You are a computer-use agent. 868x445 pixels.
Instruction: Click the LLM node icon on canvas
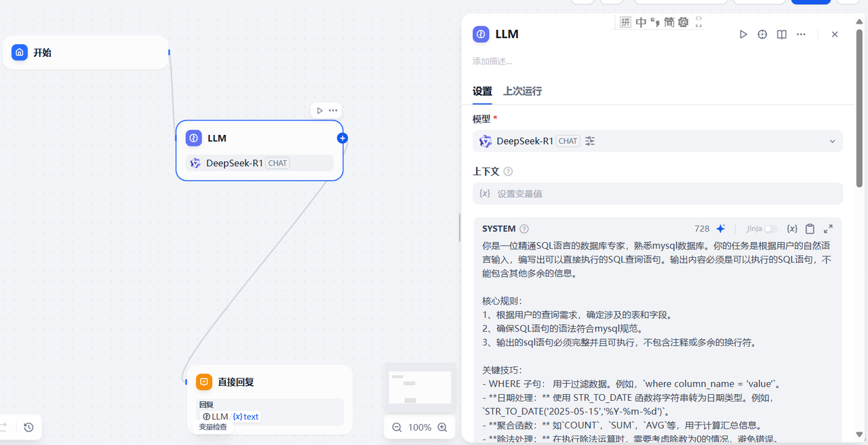tap(194, 138)
